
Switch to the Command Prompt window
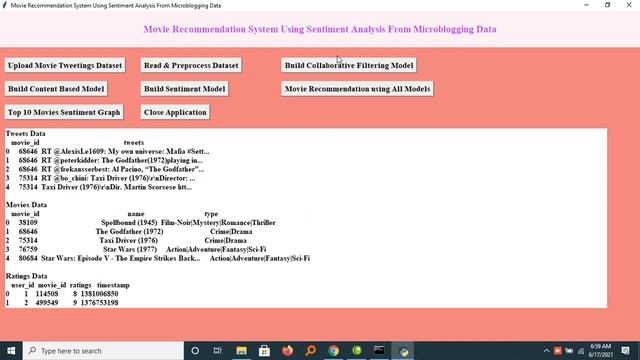[380, 351]
